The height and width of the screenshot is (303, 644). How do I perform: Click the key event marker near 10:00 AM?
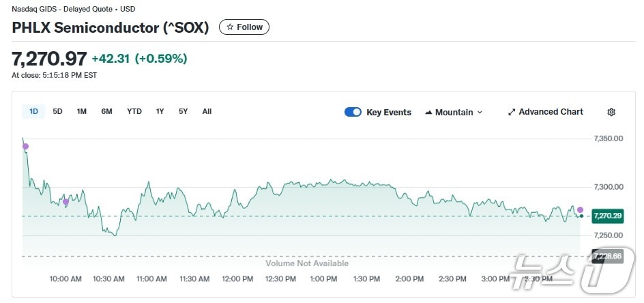(x=65, y=201)
